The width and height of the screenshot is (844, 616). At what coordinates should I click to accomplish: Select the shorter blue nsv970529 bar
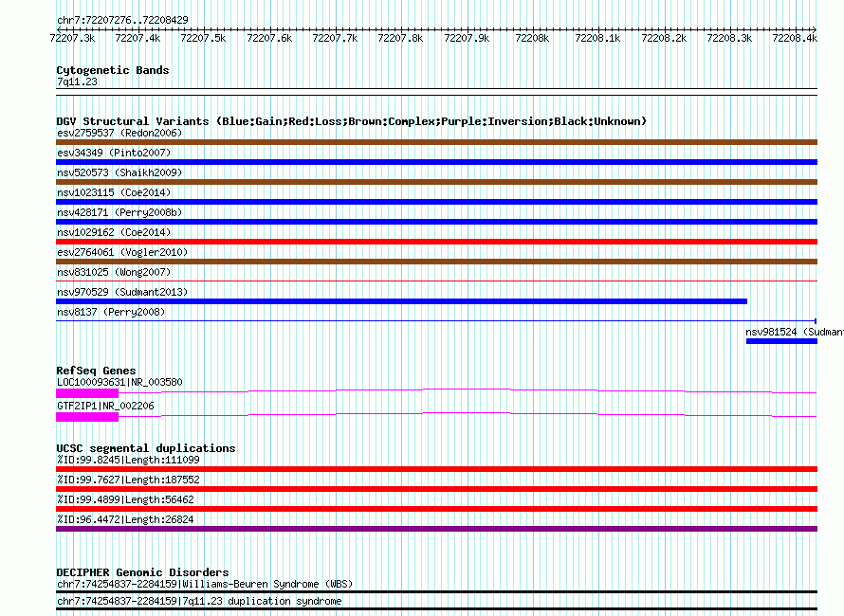pyautogui.click(x=401, y=301)
